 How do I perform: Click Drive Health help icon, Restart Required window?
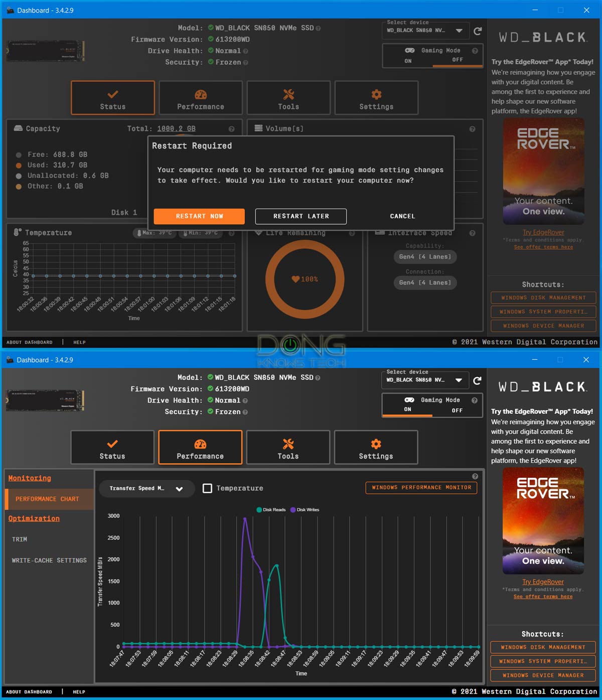pyautogui.click(x=245, y=51)
